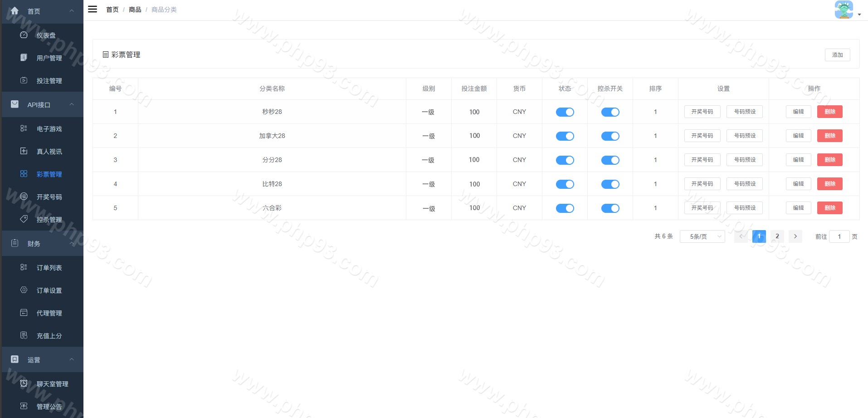868x418 pixels.
Task: Open the user avatar in top right
Action: coord(844,10)
